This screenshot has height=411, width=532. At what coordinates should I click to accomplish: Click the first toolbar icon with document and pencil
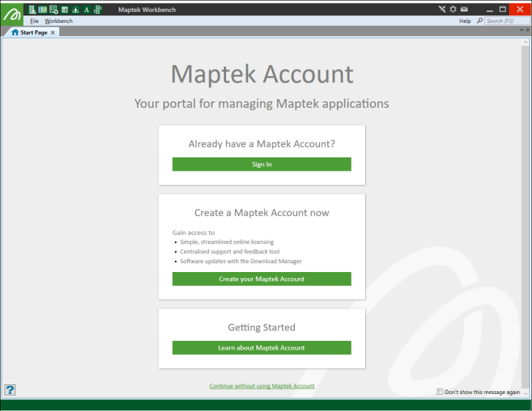coord(33,10)
